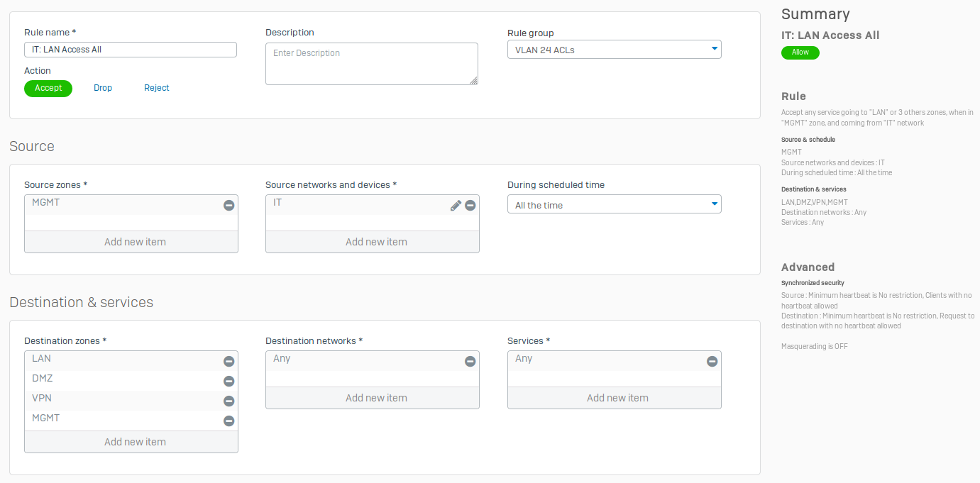
Task: Remove Any from destination networks
Action: (x=470, y=361)
